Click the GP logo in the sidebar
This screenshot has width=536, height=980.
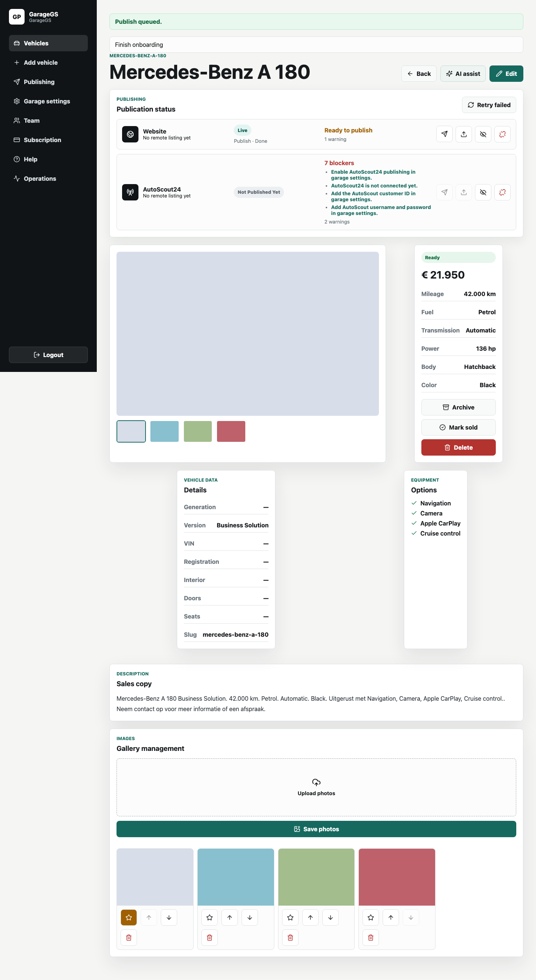click(x=17, y=17)
